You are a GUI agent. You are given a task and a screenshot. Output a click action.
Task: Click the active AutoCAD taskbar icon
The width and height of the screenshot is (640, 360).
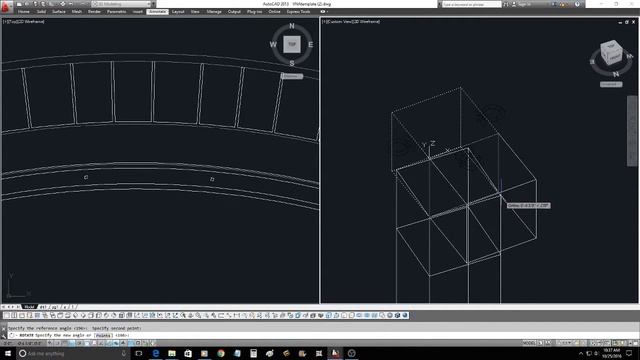(x=335, y=353)
